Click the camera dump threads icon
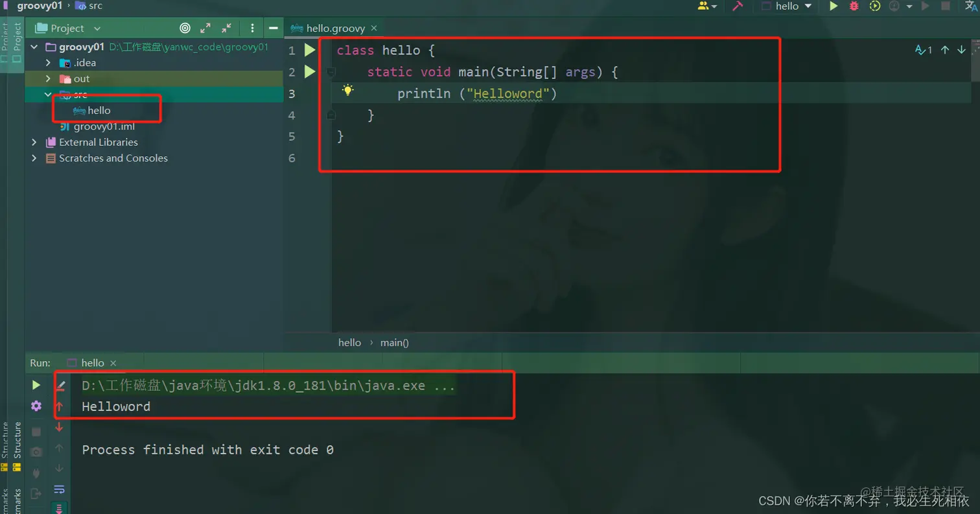Image resolution: width=980 pixels, height=514 pixels. [36, 452]
